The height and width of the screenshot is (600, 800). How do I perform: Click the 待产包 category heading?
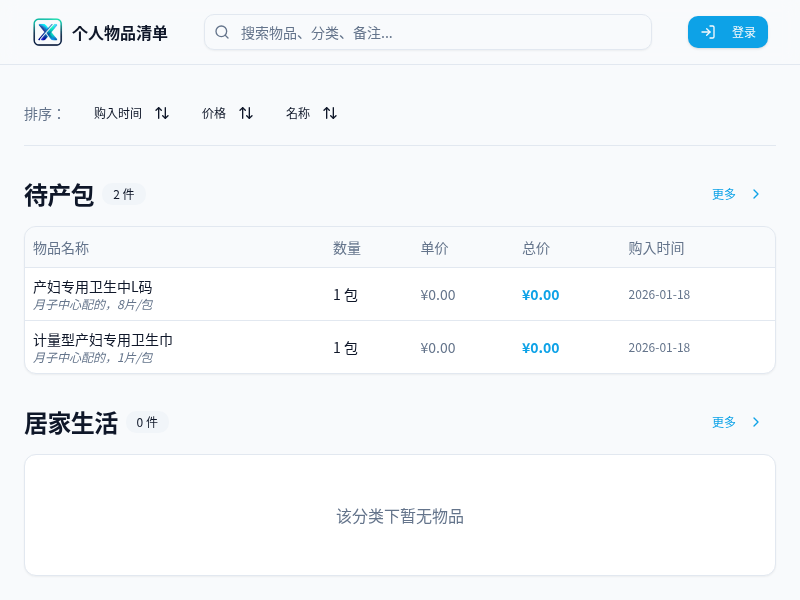coord(59,195)
